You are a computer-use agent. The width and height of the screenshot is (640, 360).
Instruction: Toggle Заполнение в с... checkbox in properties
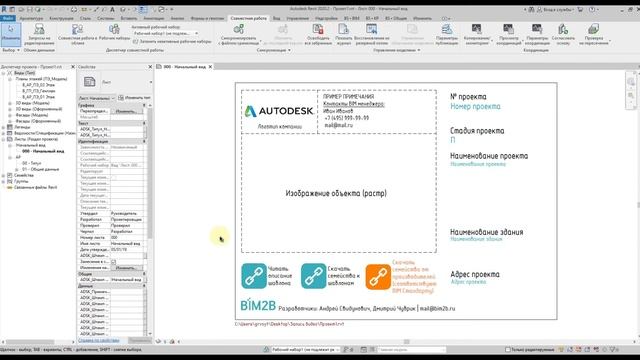pyautogui.click(x=113, y=262)
